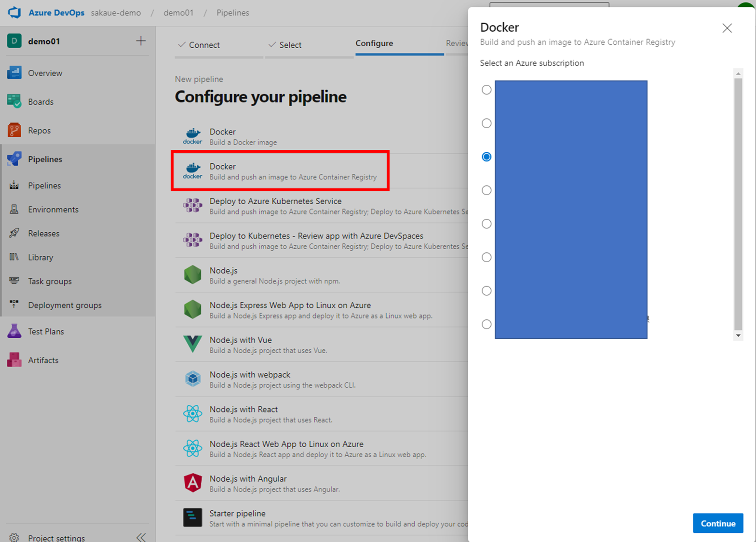Select the sixth subscription radio button
The width and height of the screenshot is (756, 542).
point(486,257)
